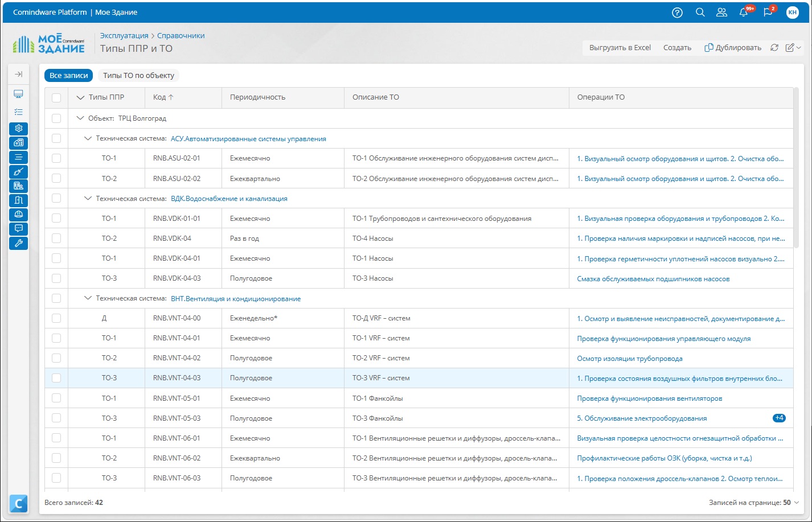Viewport: 812px width, 522px height.
Task: Expand the sidebar with arrow icon
Action: [18, 74]
